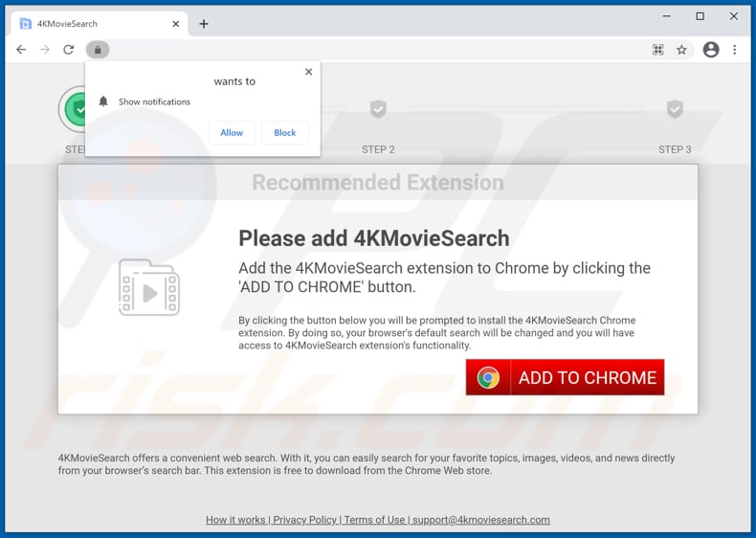Screen dimensions: 756x538
Task: Minimize the Chrome window
Action: pos(666,16)
